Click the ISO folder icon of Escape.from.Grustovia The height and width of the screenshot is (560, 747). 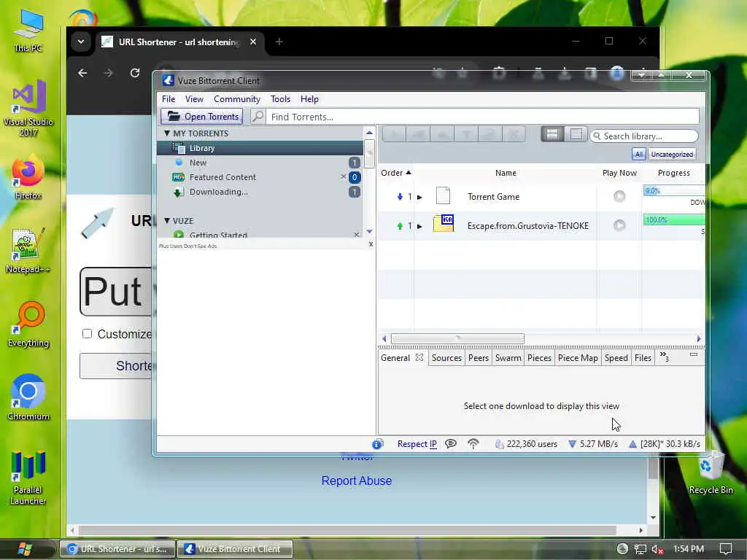coord(444,223)
